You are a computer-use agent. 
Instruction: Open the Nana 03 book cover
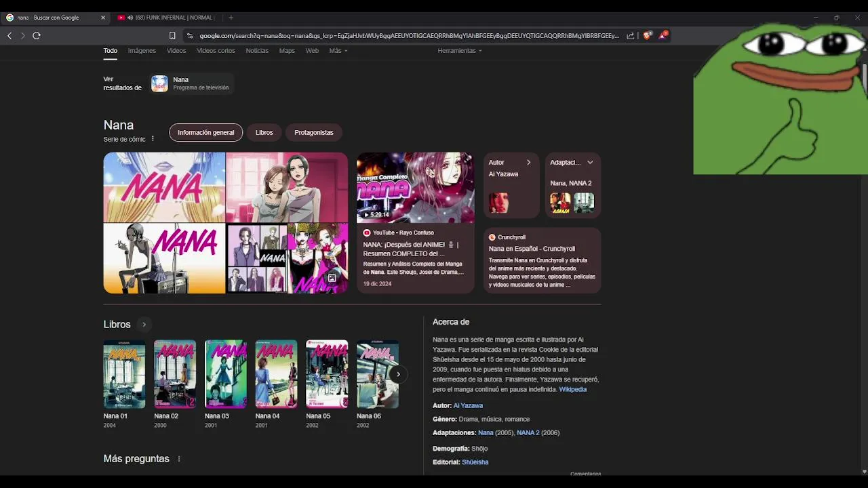click(226, 374)
